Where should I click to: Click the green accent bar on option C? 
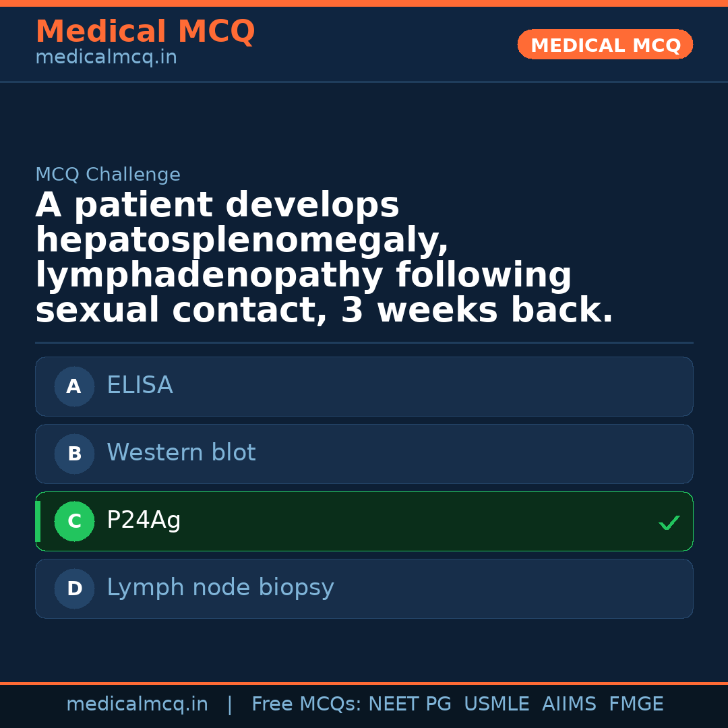pos(38,522)
